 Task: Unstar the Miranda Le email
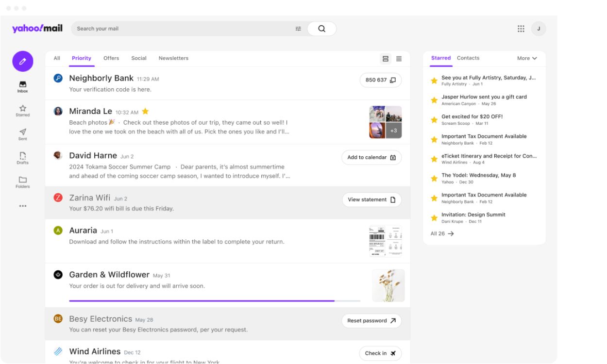(146, 111)
